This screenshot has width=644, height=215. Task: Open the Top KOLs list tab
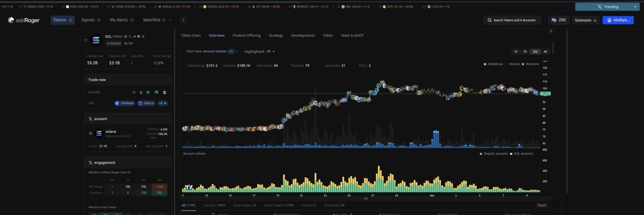(214, 205)
